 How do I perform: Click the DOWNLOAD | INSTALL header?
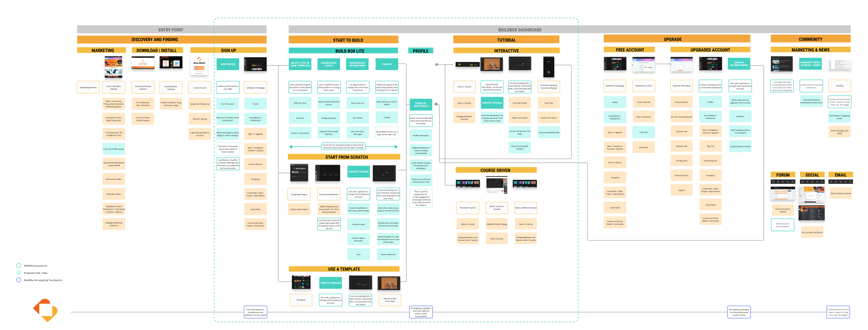(x=157, y=50)
